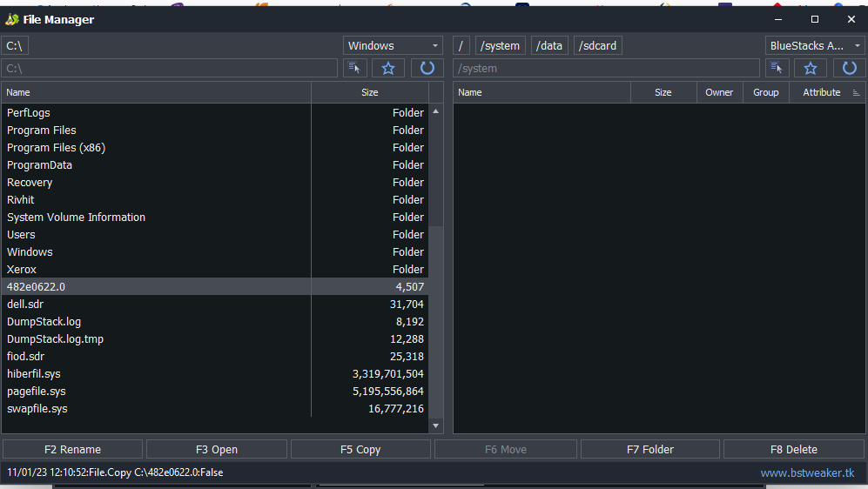Select the pagefile.sys file
The width and height of the screenshot is (868, 489).
pos(215,391)
